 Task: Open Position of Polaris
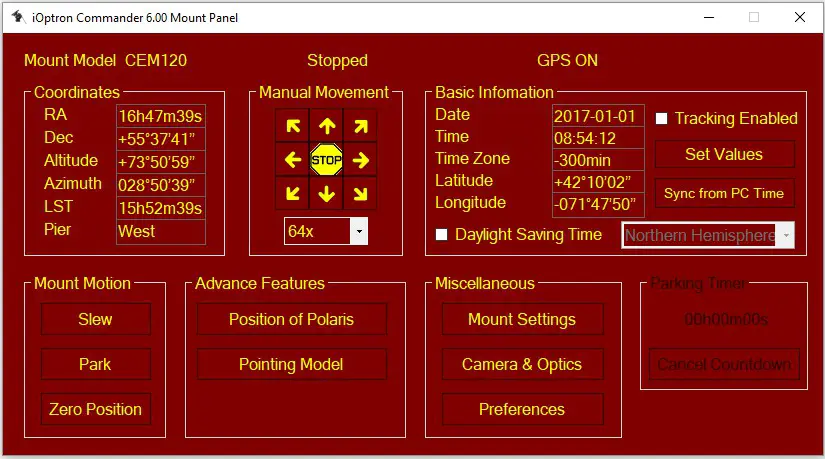291,319
